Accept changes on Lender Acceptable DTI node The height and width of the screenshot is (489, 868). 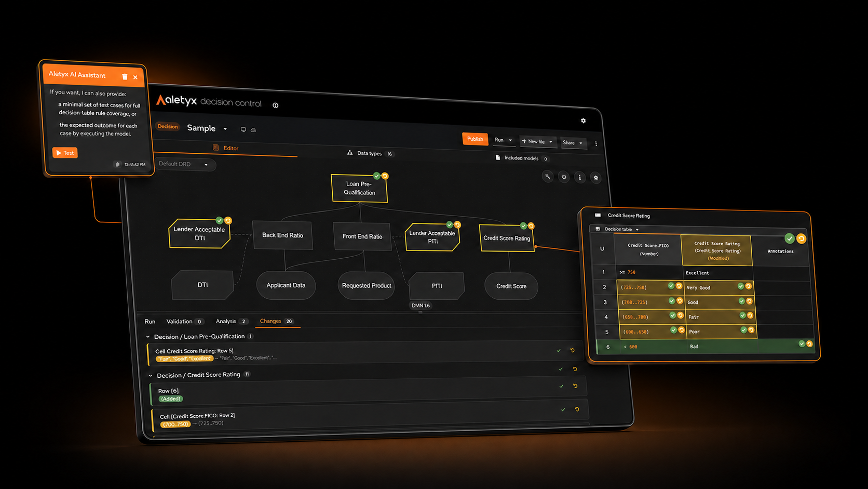(x=220, y=220)
